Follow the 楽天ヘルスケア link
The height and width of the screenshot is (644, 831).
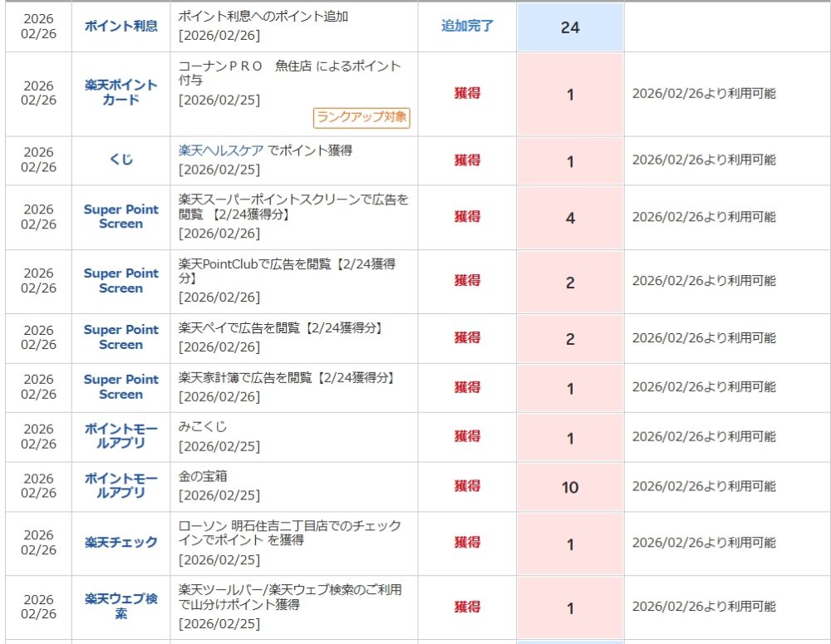(221, 150)
